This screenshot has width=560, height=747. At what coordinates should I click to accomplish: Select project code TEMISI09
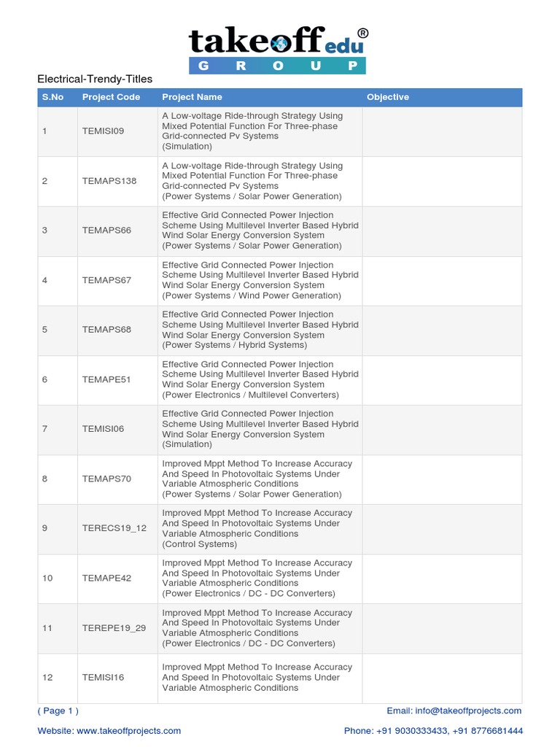pos(104,131)
